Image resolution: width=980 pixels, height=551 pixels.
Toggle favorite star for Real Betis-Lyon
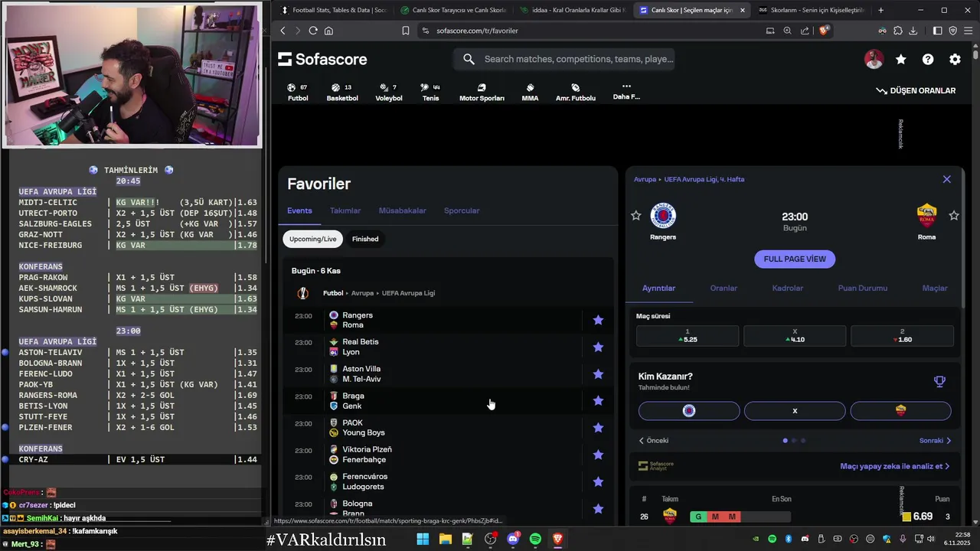[598, 347]
